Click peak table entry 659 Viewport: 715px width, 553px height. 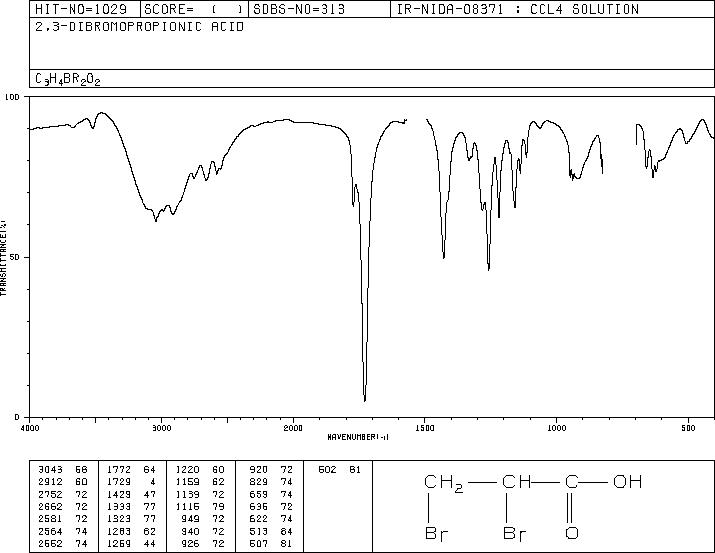click(259, 494)
